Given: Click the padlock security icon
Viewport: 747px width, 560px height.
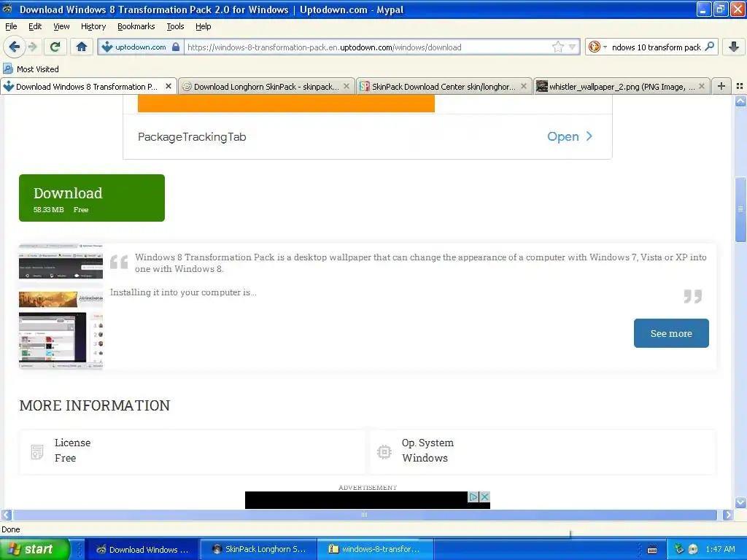Looking at the screenshot, I should pyautogui.click(x=176, y=47).
